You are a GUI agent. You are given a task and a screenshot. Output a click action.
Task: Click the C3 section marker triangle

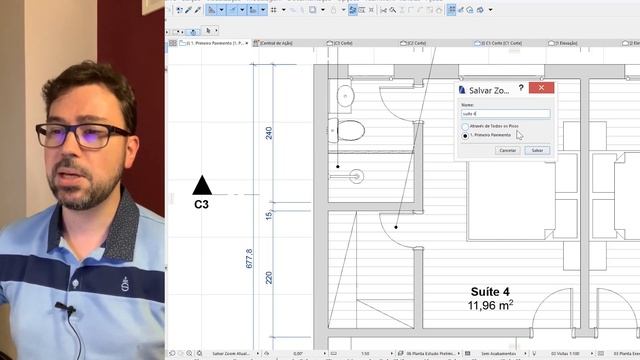click(202, 185)
